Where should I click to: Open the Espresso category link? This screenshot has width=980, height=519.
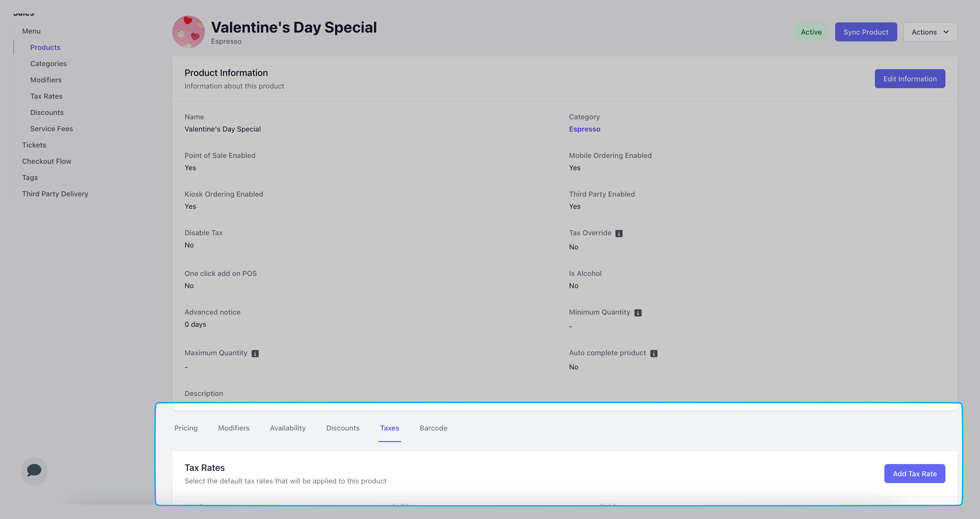tap(584, 129)
